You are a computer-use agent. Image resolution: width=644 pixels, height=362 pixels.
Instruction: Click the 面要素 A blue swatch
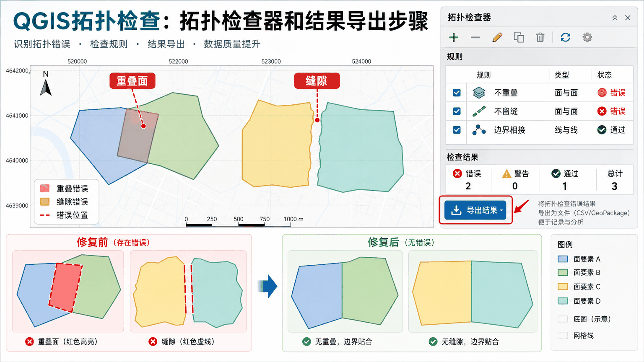coord(563,259)
